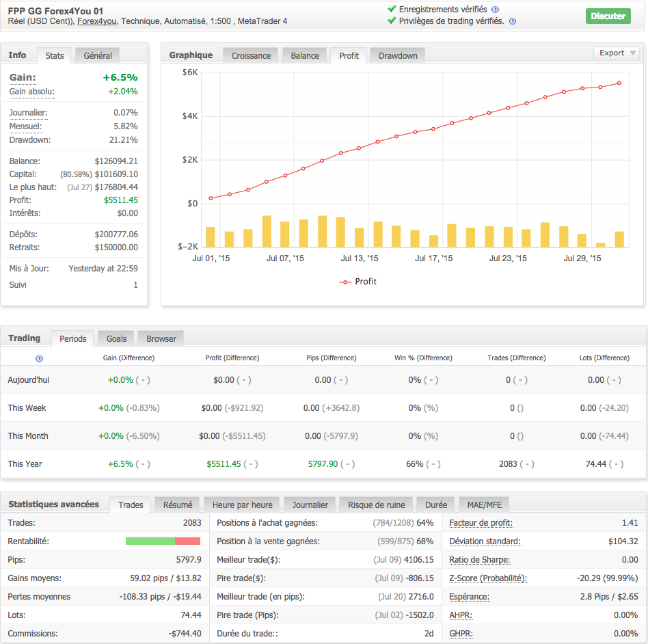
Task: Open the Browser tab in Trading
Action: 161,338
